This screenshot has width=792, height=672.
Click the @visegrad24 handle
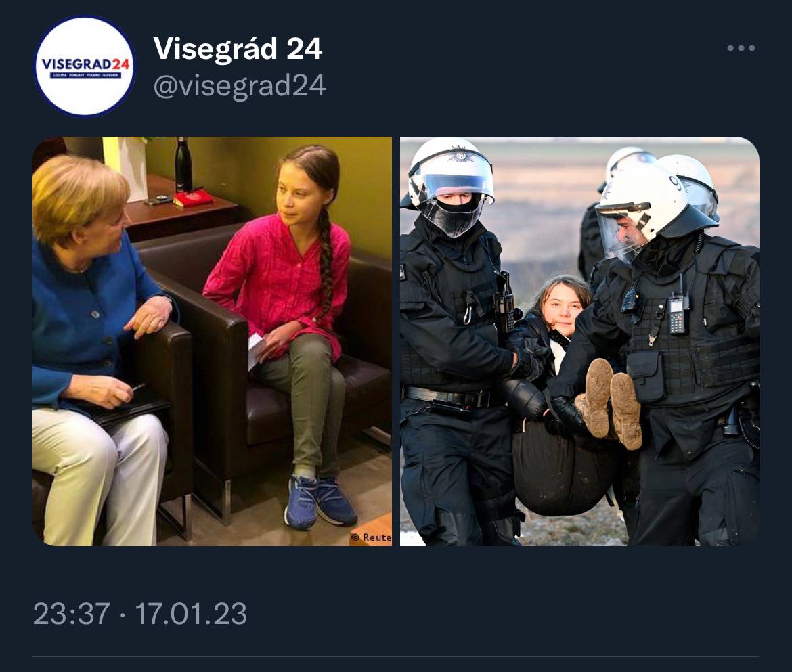coord(240,85)
